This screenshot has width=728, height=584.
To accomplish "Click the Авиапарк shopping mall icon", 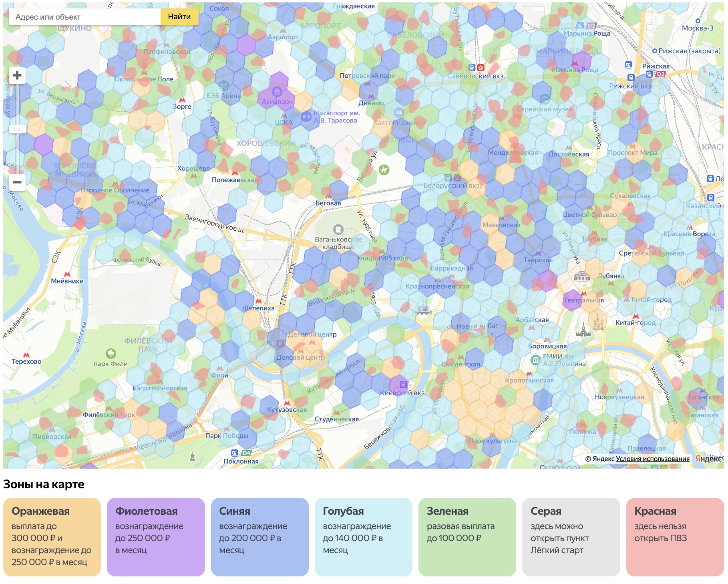I will tap(277, 92).
